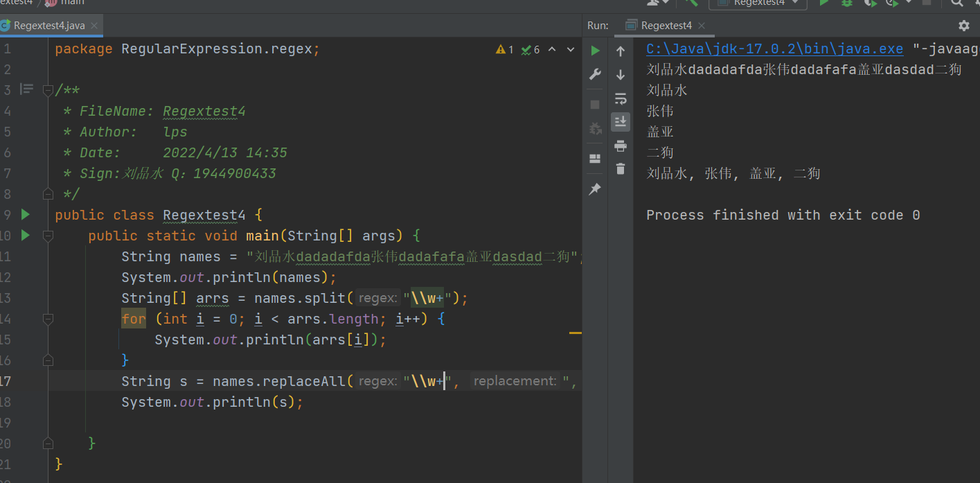This screenshot has height=483, width=980.
Task: Collapse the Javadoc comment fold marker
Action: click(48, 90)
